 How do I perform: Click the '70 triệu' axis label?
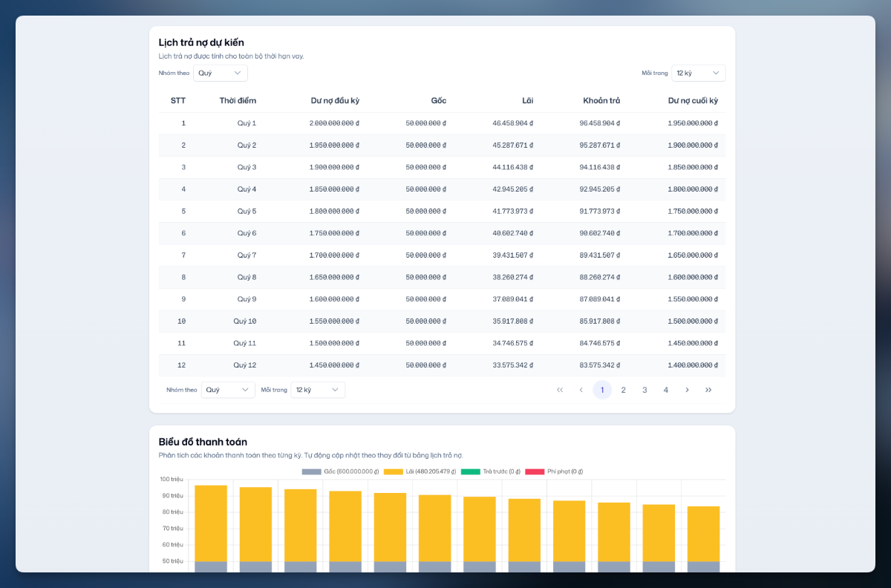coord(172,528)
